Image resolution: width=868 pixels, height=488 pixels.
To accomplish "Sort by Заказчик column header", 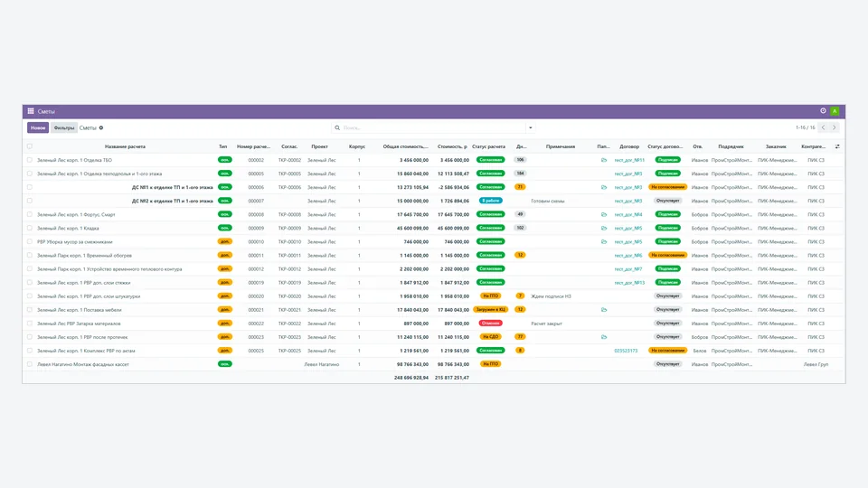I will click(776, 146).
